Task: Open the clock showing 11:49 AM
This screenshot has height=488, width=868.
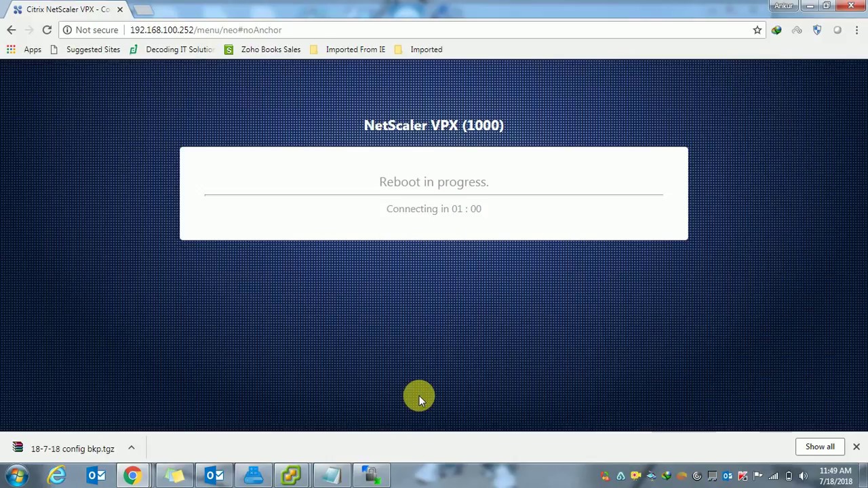Action: click(835, 476)
